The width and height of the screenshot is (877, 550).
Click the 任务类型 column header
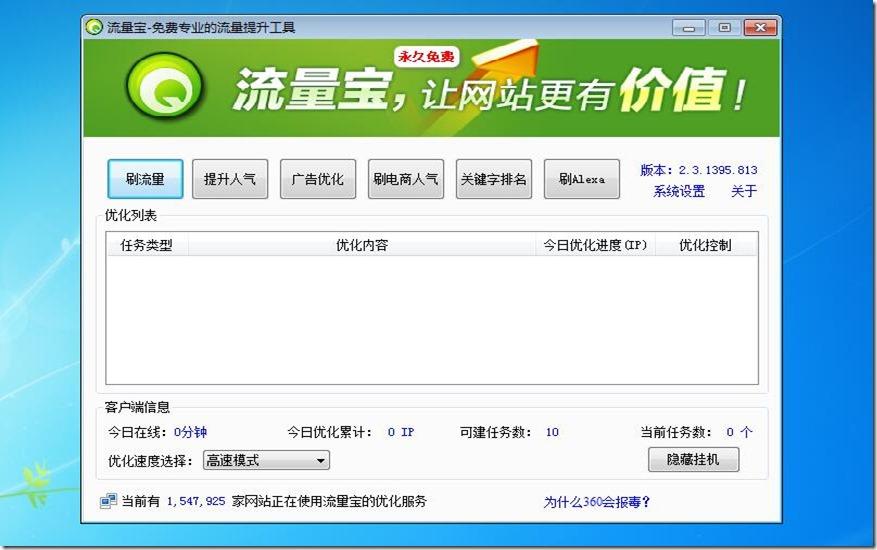(147, 245)
